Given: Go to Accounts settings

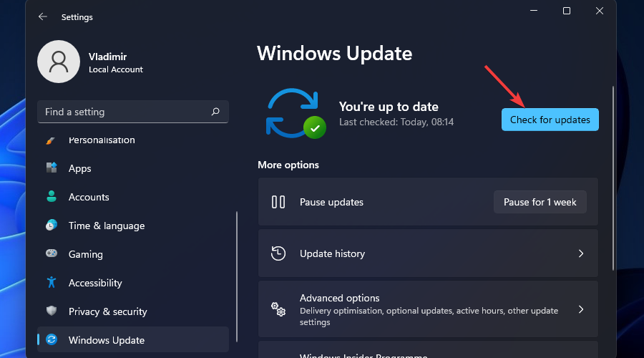Looking at the screenshot, I should [x=132, y=197].
